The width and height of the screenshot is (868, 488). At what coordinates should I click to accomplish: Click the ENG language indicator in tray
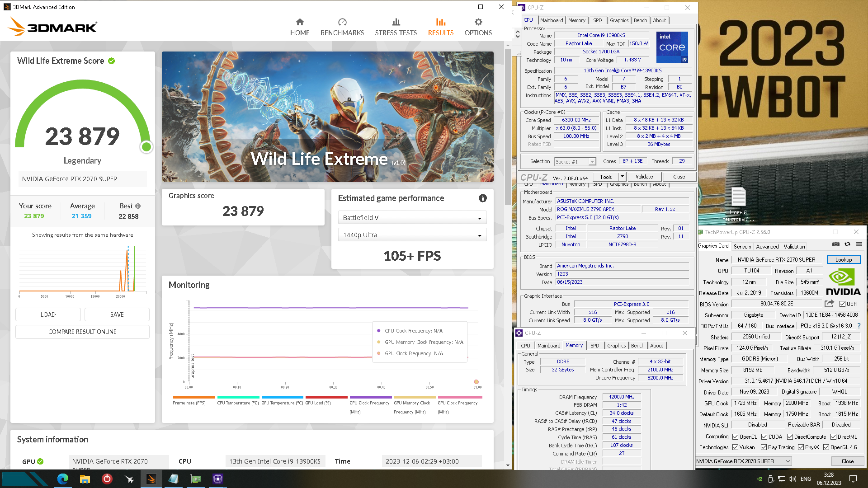806,479
